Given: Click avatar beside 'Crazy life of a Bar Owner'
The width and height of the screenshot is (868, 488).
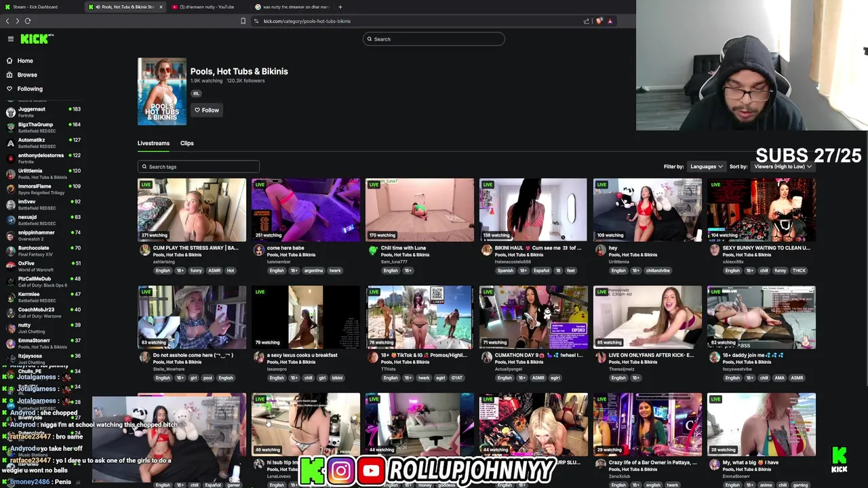Looking at the screenshot, I should click(600, 465).
